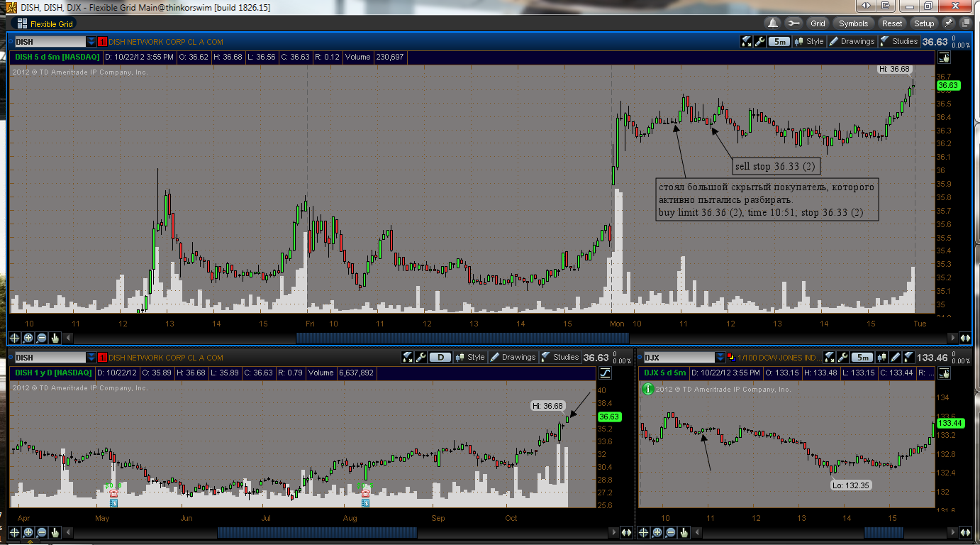Viewport: 980px width, 545px height.
Task: Open the Setup menu
Action: [924, 23]
